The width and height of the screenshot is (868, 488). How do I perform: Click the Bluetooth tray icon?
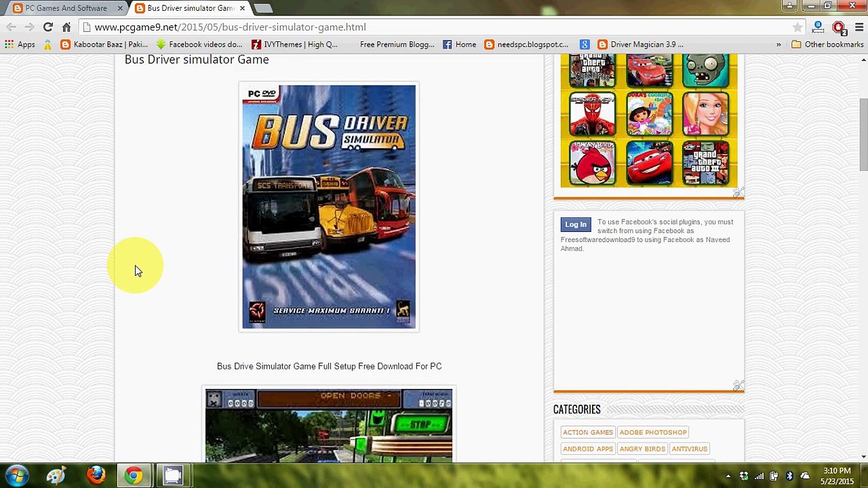click(x=789, y=476)
